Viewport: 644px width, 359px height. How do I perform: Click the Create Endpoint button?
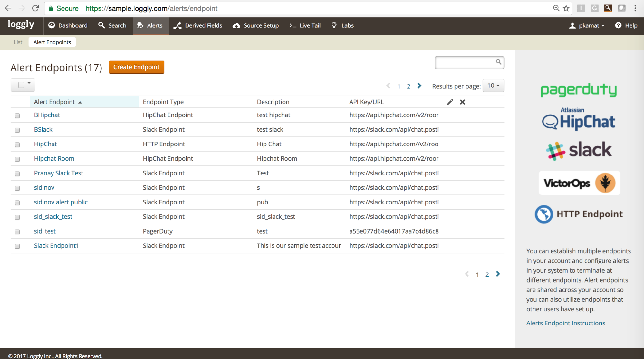click(x=136, y=67)
